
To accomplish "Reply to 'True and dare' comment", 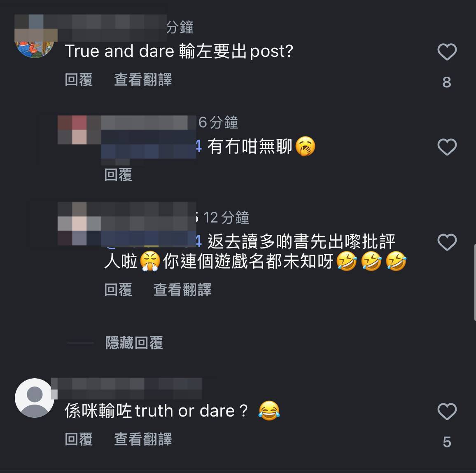I will (79, 80).
